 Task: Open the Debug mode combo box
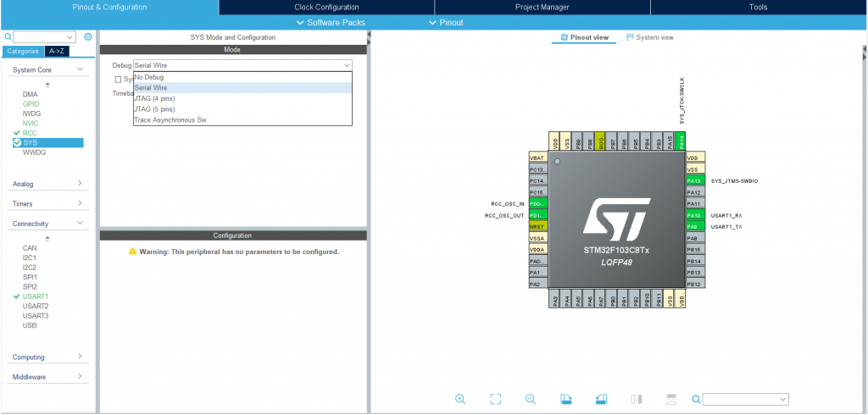[x=242, y=65]
